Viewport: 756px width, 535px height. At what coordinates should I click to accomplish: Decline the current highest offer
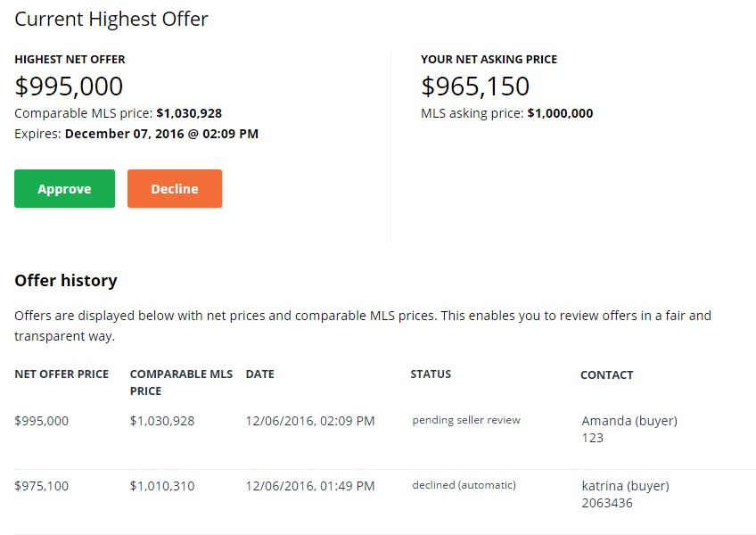click(x=175, y=189)
